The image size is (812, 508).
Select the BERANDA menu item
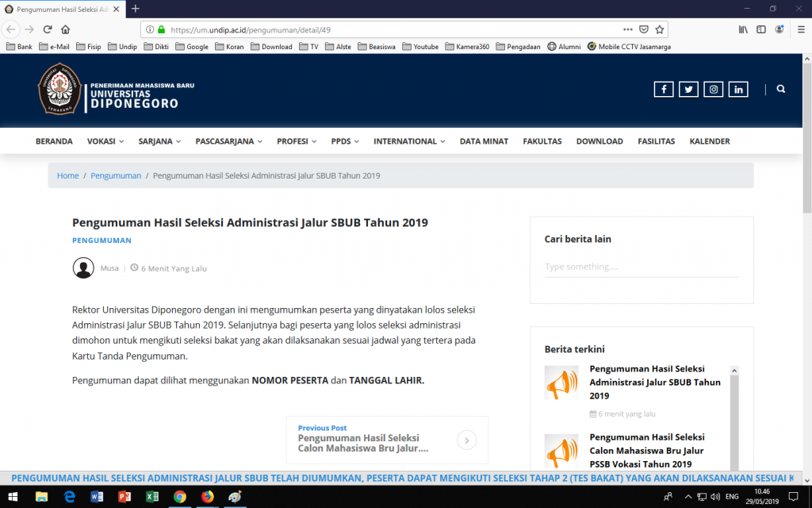click(54, 140)
